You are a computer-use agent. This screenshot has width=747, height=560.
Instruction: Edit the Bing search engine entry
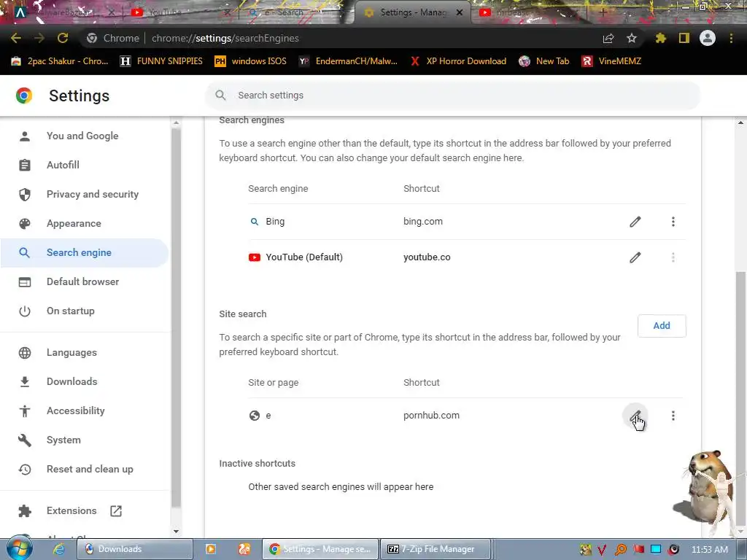(635, 222)
